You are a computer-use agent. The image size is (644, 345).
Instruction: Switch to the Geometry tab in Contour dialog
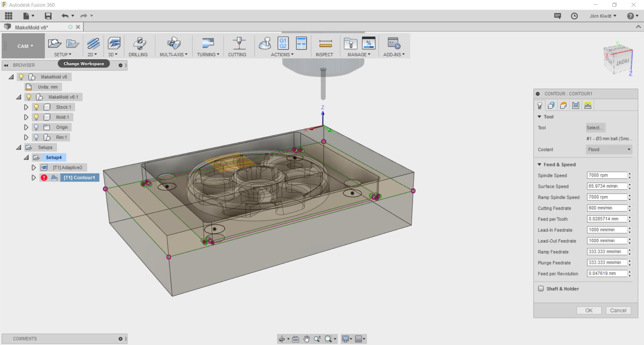(551, 106)
